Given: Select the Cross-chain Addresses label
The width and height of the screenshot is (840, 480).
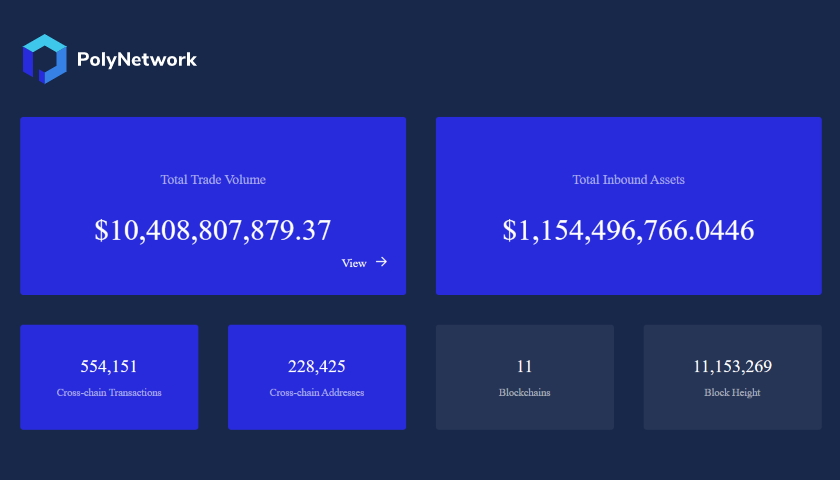Looking at the screenshot, I should click(317, 393).
